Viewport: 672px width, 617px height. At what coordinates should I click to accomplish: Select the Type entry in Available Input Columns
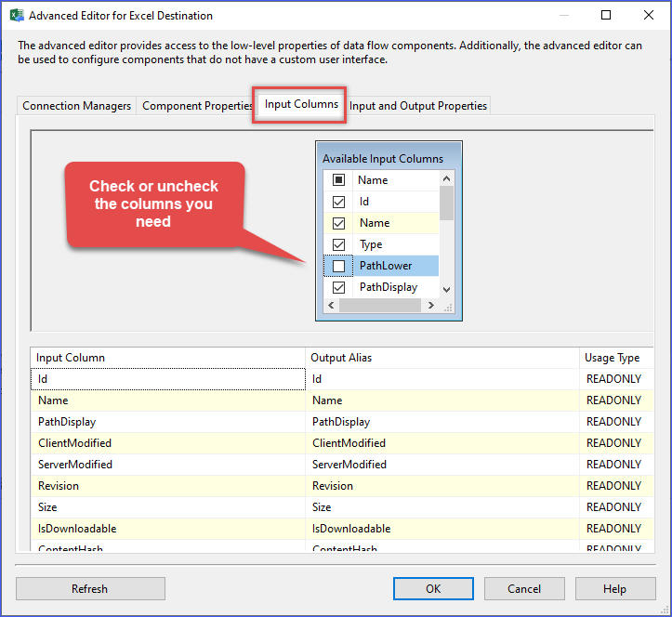click(x=396, y=244)
